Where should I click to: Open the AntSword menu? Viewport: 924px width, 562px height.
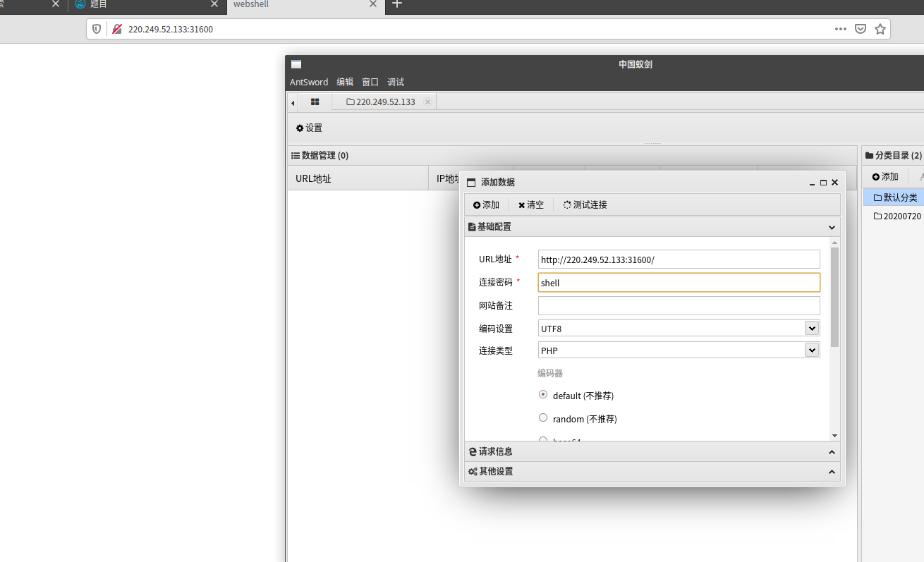[x=309, y=82]
